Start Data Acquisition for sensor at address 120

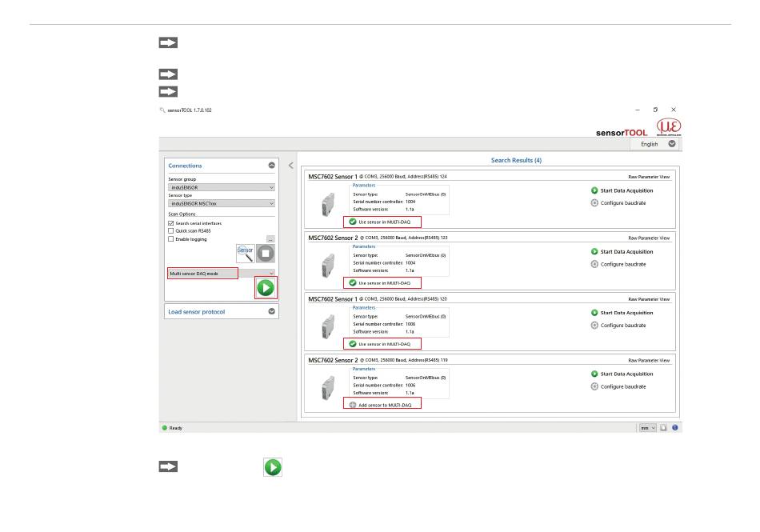(x=622, y=313)
